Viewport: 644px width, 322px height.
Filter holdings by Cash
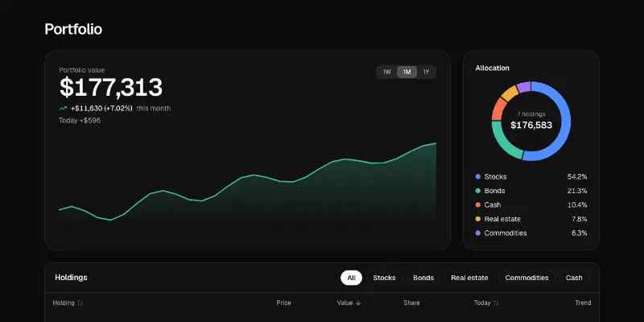coord(574,278)
